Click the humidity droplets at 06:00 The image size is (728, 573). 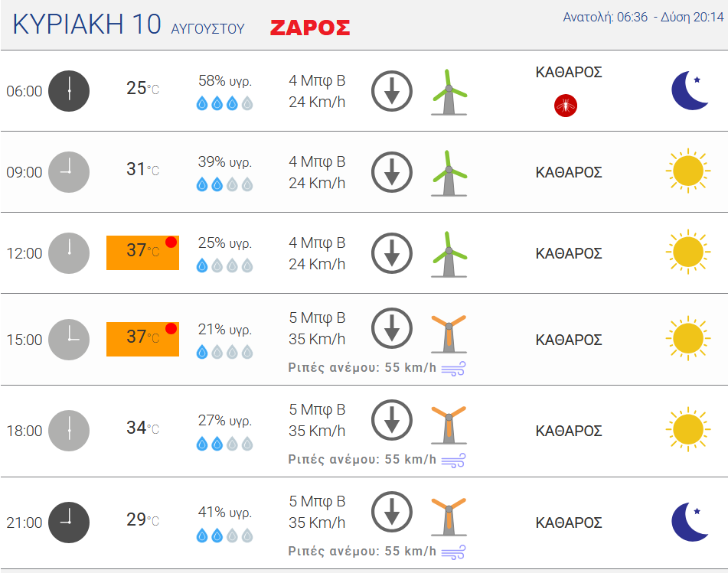coord(225,103)
